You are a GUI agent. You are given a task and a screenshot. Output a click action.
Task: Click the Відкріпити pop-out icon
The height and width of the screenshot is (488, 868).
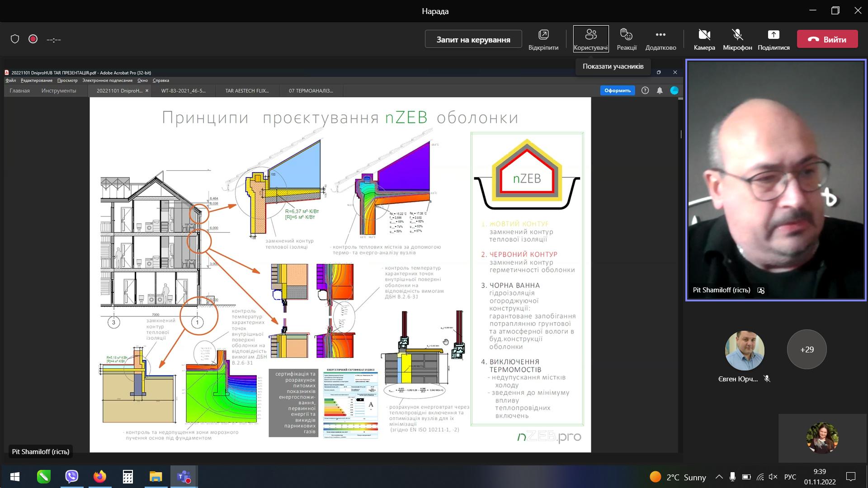543,39
